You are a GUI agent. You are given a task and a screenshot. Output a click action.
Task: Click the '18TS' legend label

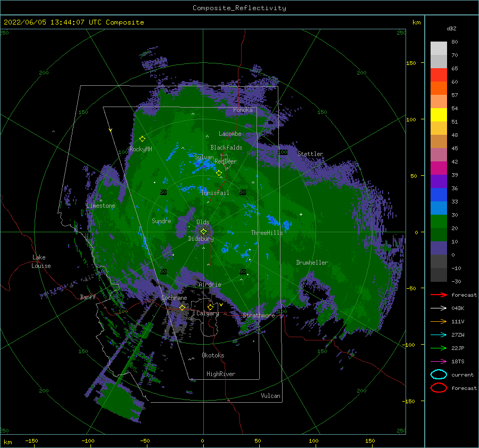pyautogui.click(x=458, y=362)
